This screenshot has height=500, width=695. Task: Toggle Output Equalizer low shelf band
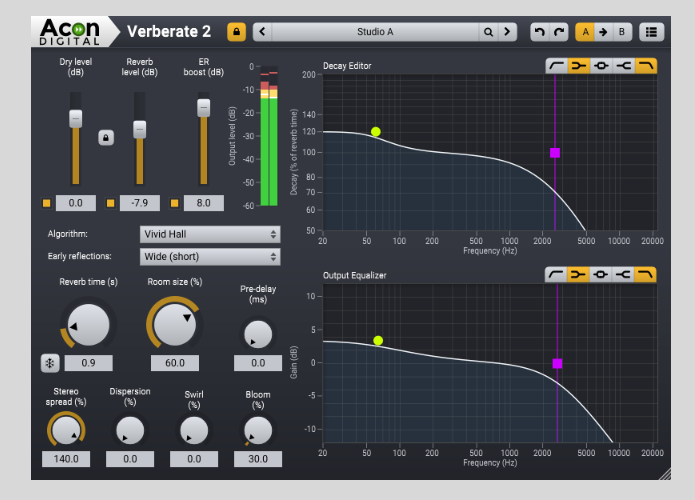tap(578, 275)
